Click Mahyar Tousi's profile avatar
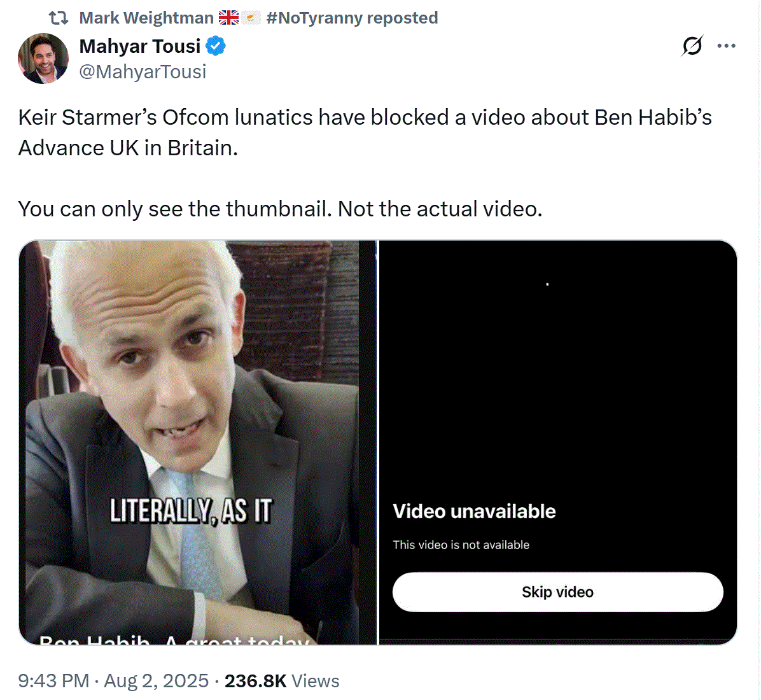This screenshot has height=700, width=761. [x=43, y=59]
